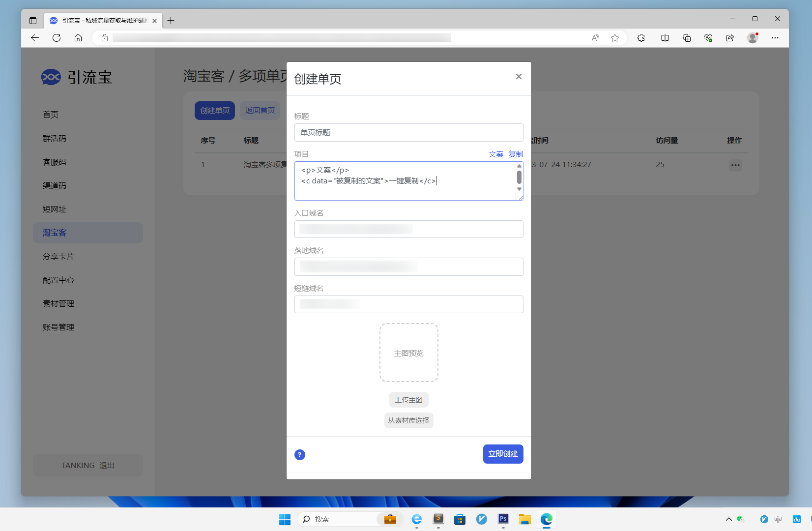Image resolution: width=812 pixels, height=531 pixels.
Task: Open browser settings and more menu
Action: tap(775, 38)
